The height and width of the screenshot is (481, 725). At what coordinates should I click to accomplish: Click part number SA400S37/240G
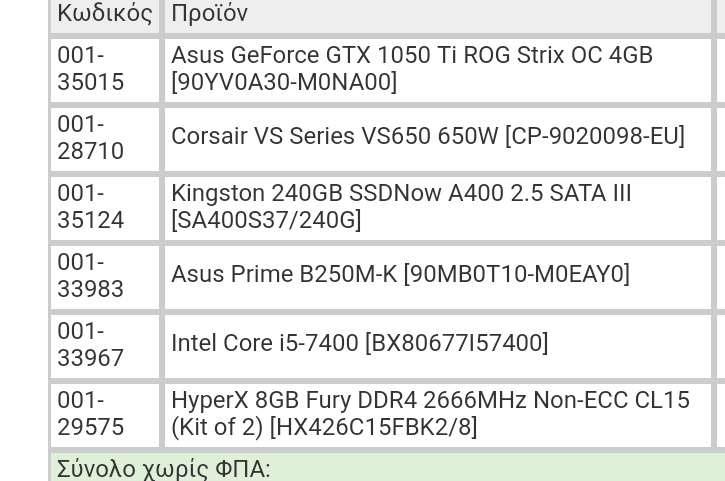point(266,220)
